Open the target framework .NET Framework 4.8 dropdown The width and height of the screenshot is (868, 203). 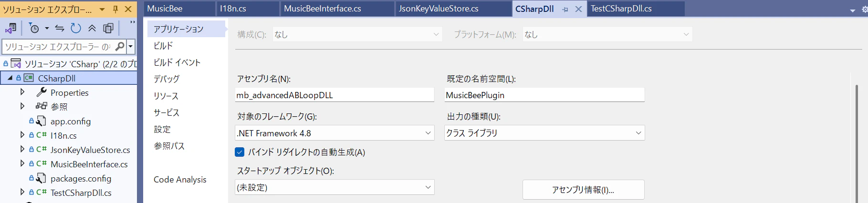335,133
